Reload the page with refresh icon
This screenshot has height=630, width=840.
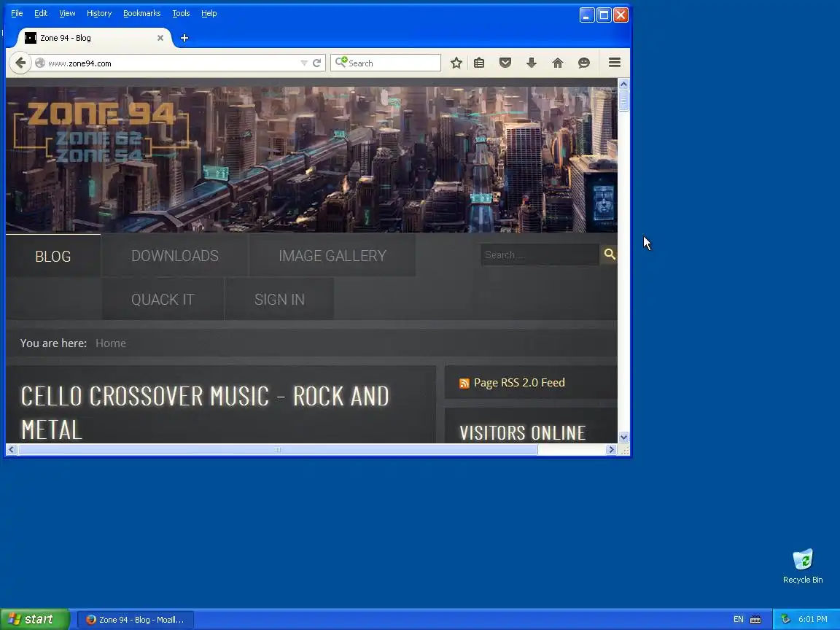(x=316, y=63)
